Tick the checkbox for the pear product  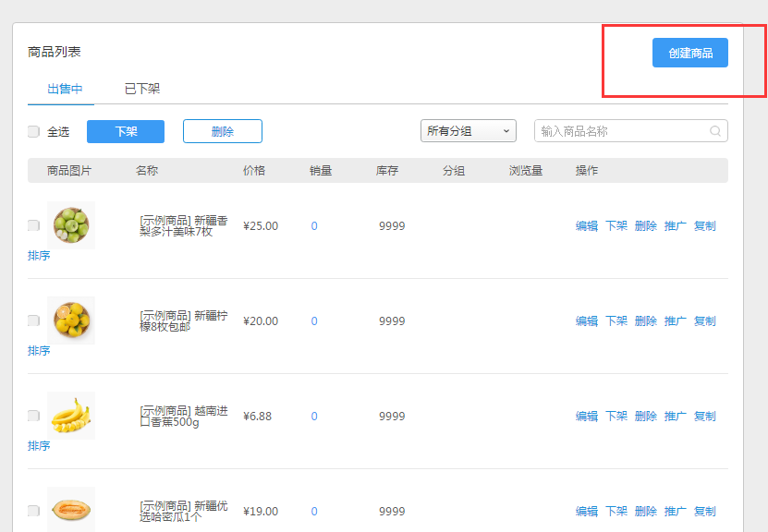coord(34,225)
